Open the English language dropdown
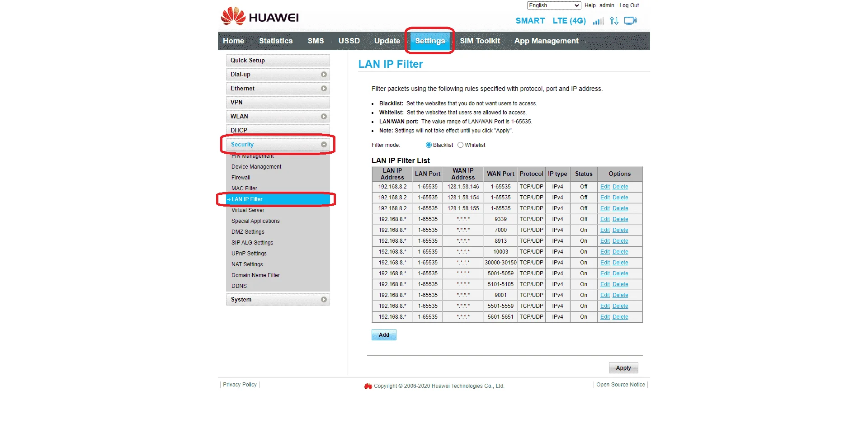The height and width of the screenshot is (438, 868). point(554,5)
